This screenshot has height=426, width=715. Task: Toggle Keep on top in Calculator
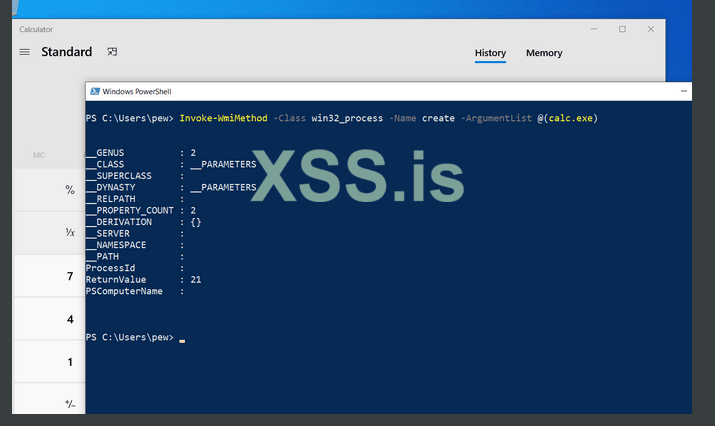tap(112, 52)
